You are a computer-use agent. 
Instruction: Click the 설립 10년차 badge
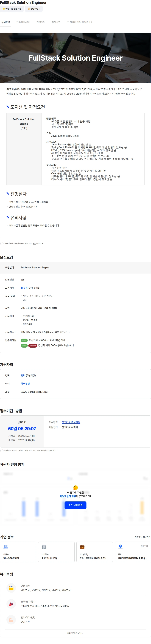coord(34,9)
